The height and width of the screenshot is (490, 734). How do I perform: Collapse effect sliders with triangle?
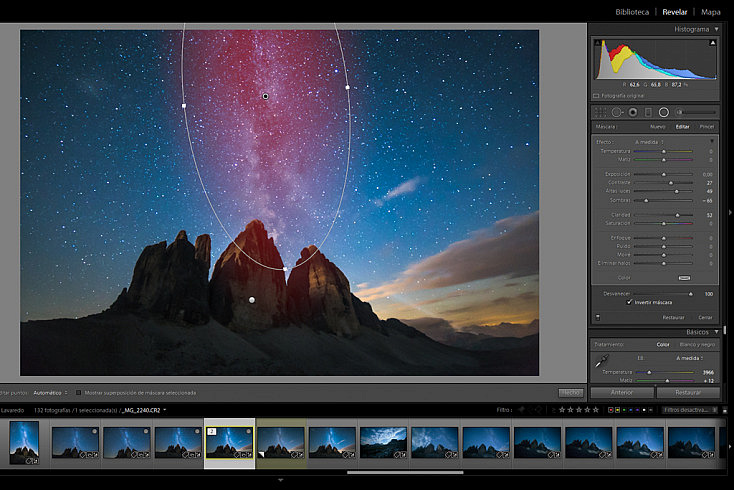point(712,141)
